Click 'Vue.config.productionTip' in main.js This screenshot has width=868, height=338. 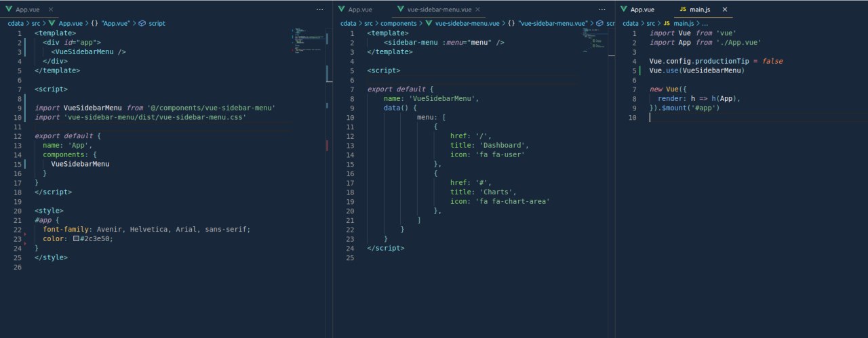pyautogui.click(x=699, y=61)
